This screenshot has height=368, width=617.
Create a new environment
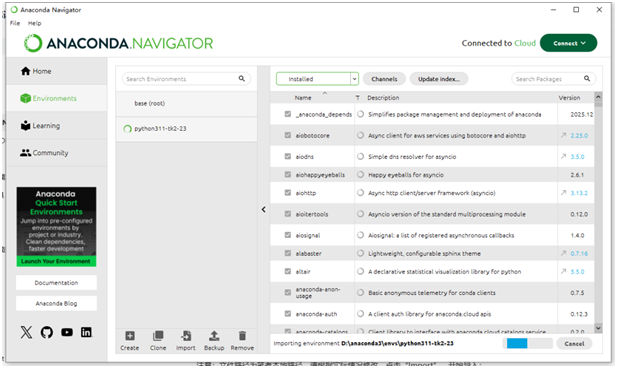[130, 341]
